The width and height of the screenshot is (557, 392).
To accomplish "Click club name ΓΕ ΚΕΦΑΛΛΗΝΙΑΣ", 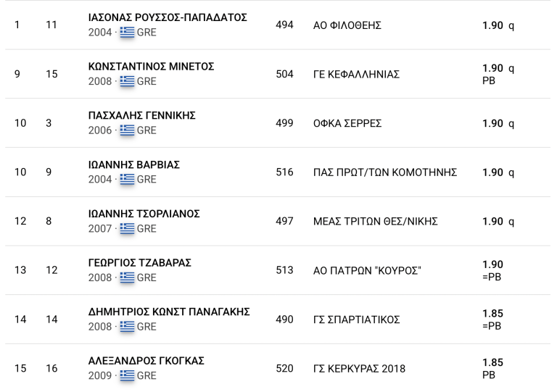I will tap(356, 75).
